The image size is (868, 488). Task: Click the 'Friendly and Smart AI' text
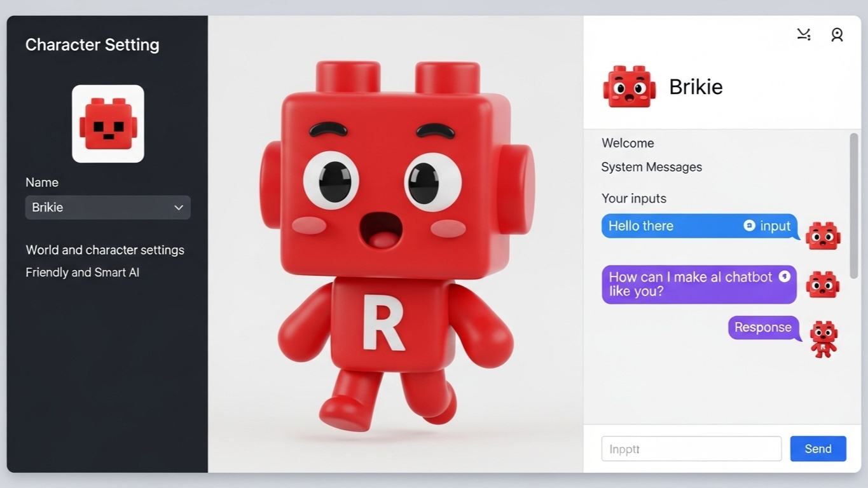[82, 273]
